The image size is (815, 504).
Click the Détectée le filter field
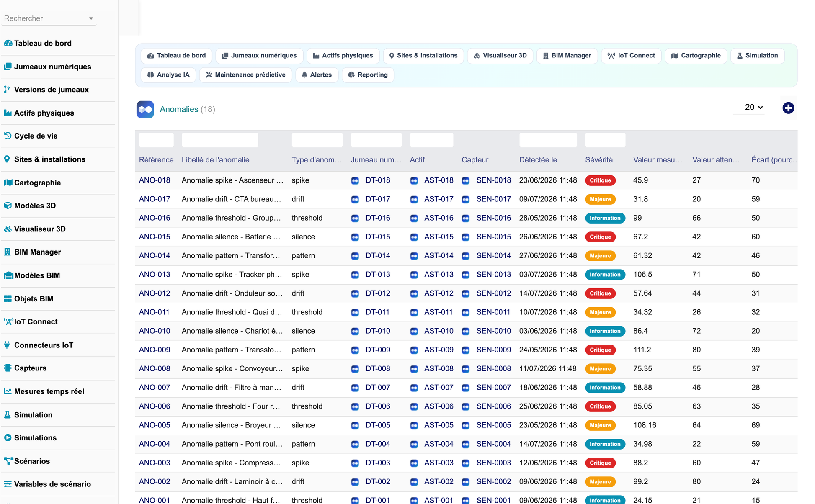click(x=548, y=140)
